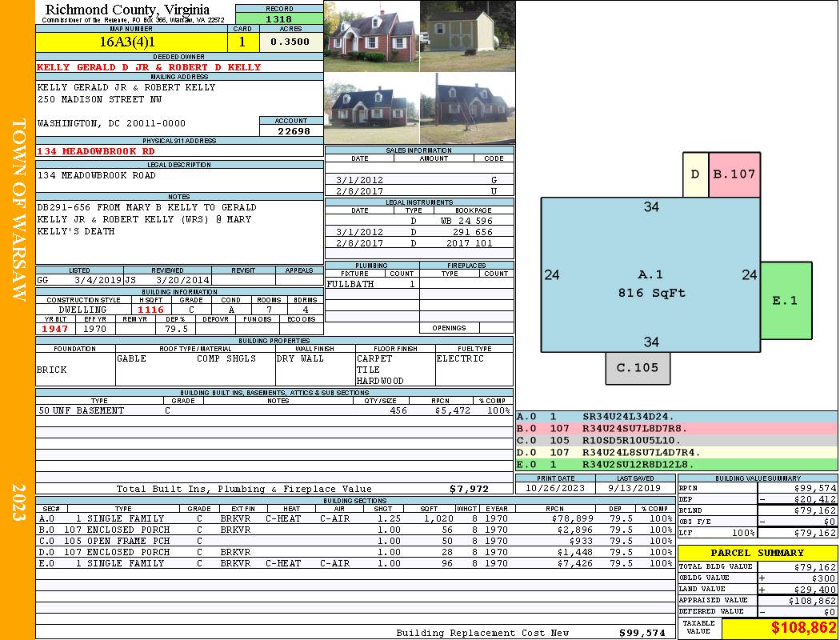Click DEP % value 79.5 in building information
Viewport: 840px width, 640px height.
[x=176, y=329]
